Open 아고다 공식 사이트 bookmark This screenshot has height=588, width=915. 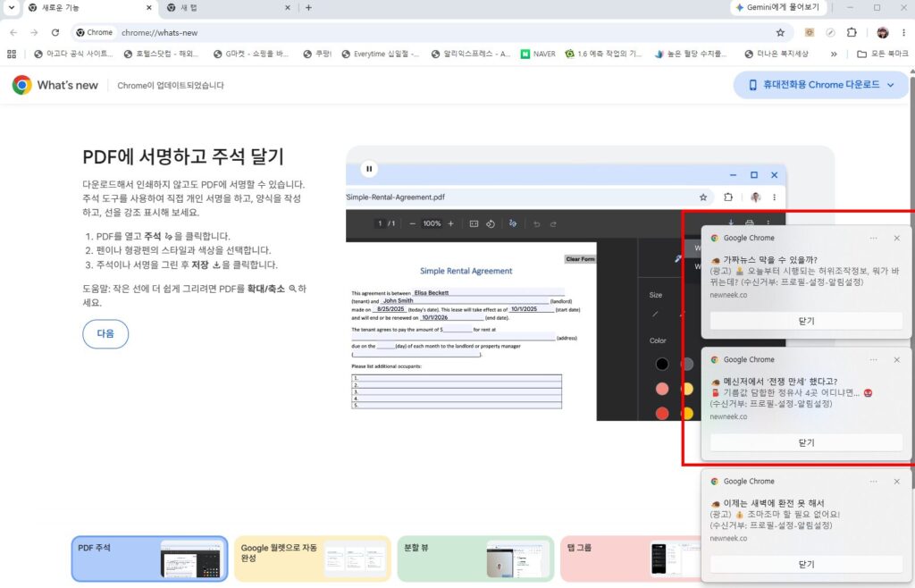(73, 54)
